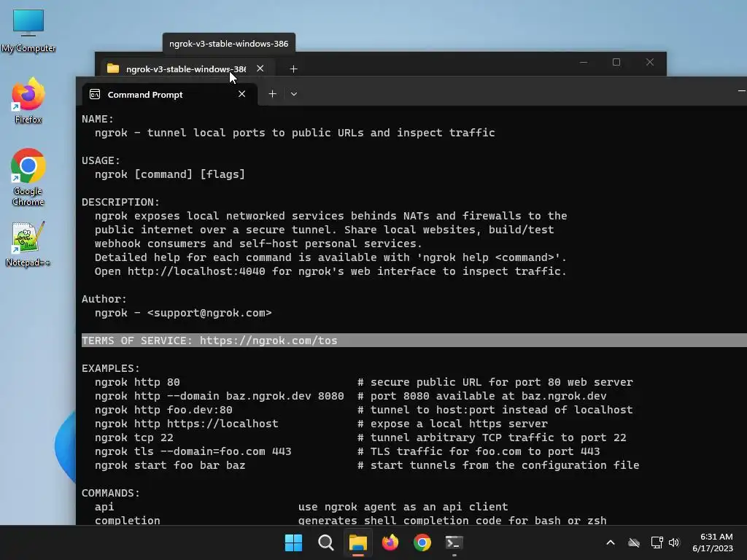Click folder icon on File Explorer tab
The height and width of the screenshot is (560, 747).
113,69
